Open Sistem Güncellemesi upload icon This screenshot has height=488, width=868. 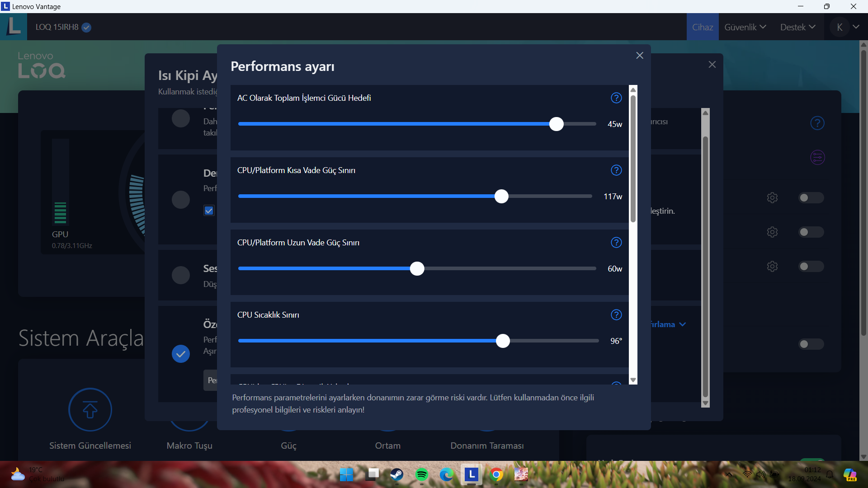point(90,410)
